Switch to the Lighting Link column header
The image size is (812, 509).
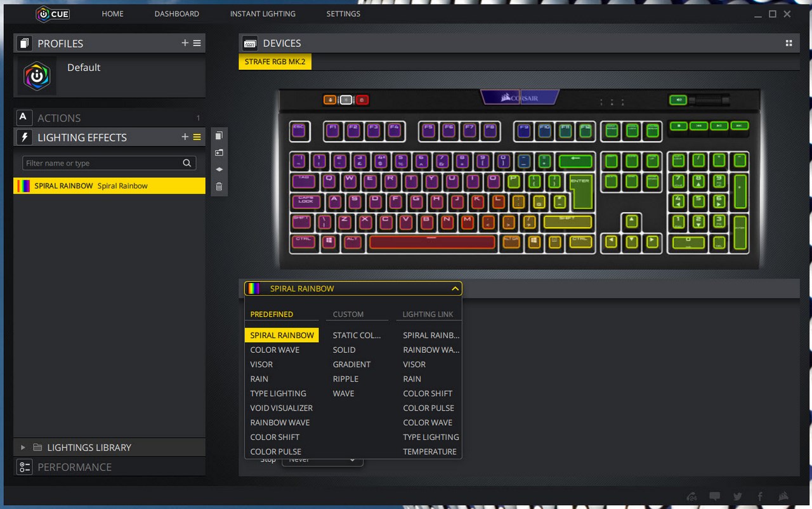[428, 314]
